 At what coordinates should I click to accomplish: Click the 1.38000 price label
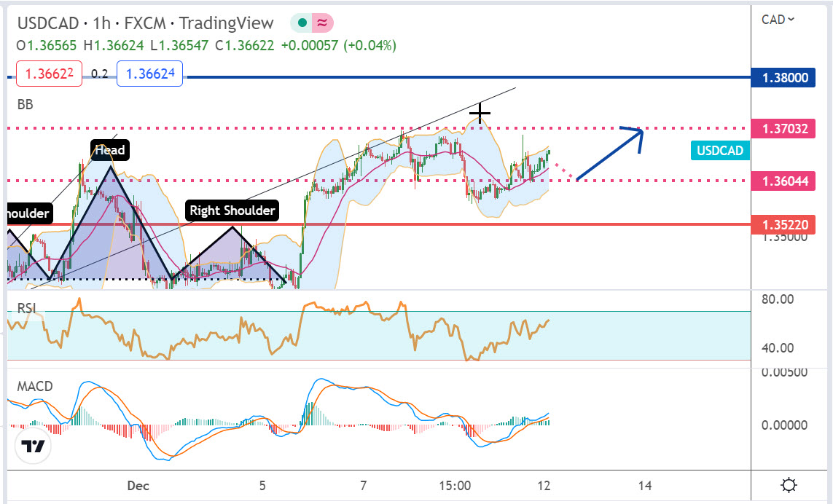tap(783, 77)
